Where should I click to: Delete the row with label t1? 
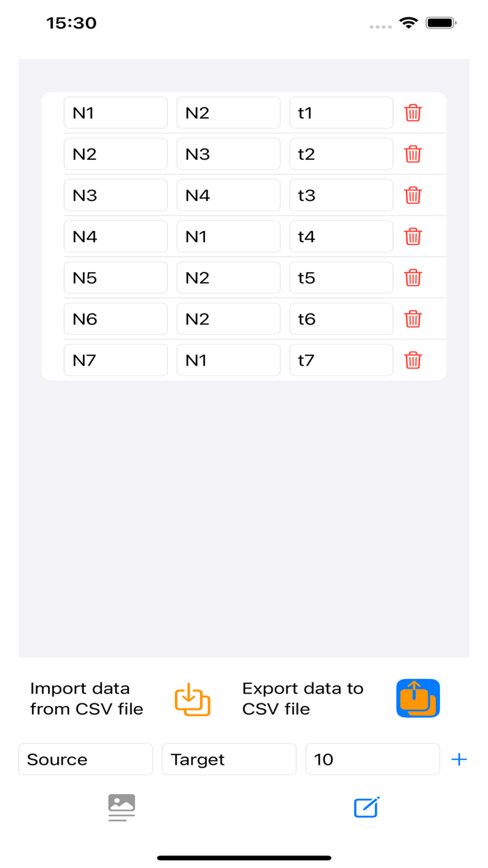pos(413,113)
